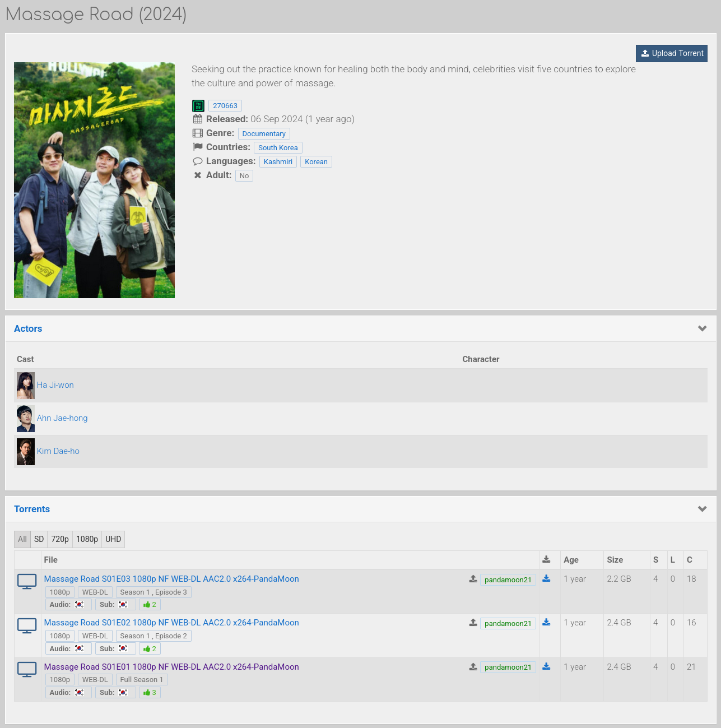Screen dimensions: 721x728
Task: Click Ahn Jae-hong's portrait thumbnail
Action: click(26, 419)
